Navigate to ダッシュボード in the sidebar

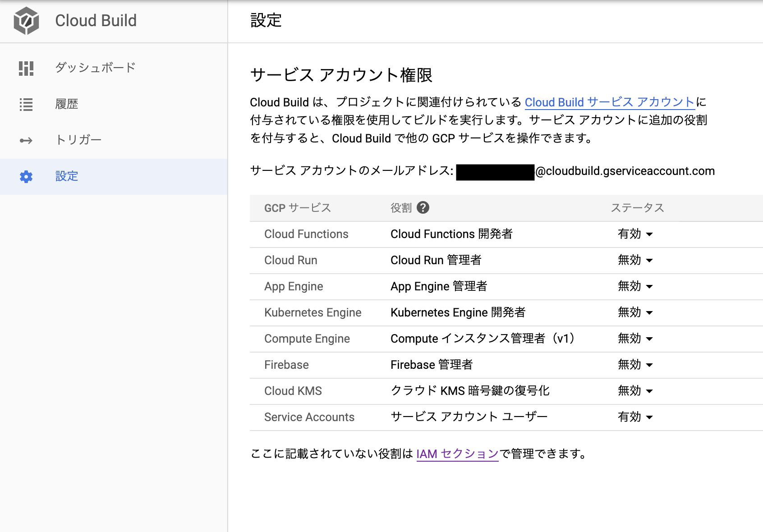(x=94, y=67)
